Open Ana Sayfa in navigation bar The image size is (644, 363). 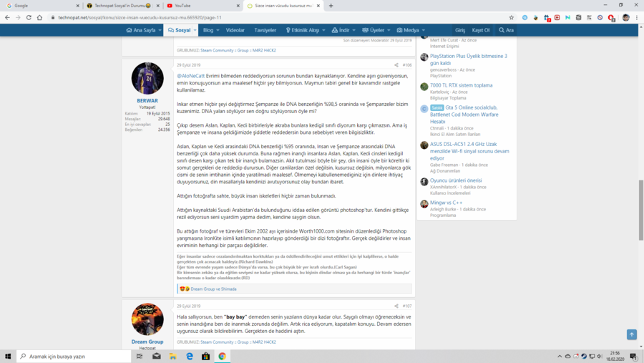141,30
